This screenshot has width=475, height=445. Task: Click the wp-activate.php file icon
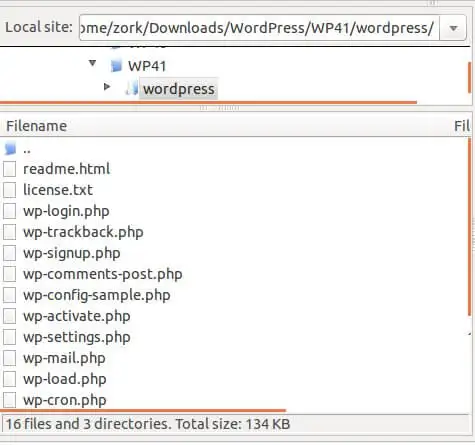pyautogui.click(x=9, y=316)
